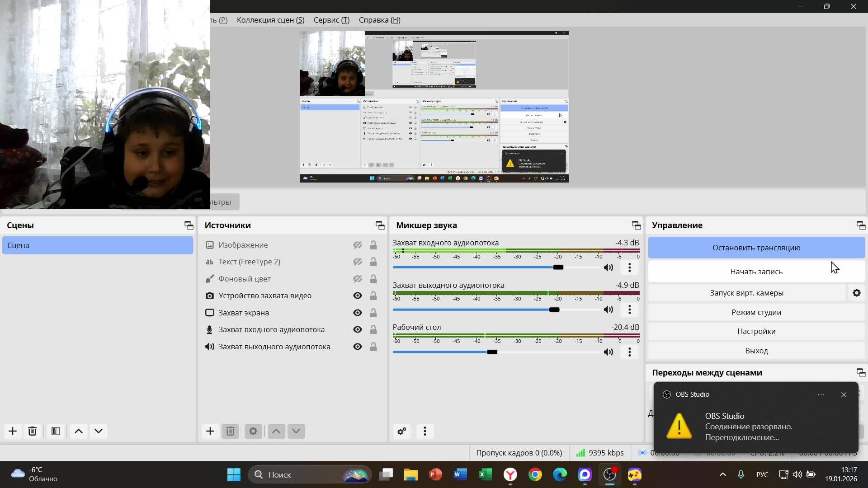Show the Изображение source via eye icon

pyautogui.click(x=358, y=245)
